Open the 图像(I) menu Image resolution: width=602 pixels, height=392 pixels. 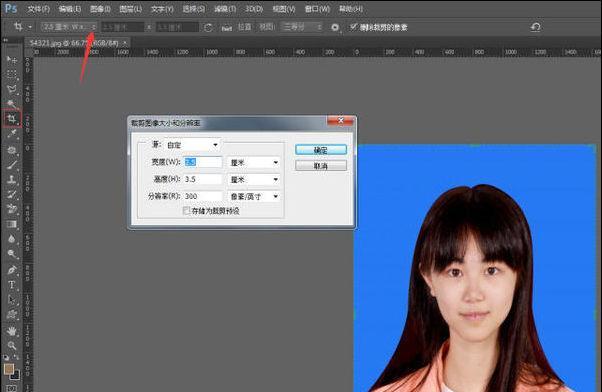100,9
